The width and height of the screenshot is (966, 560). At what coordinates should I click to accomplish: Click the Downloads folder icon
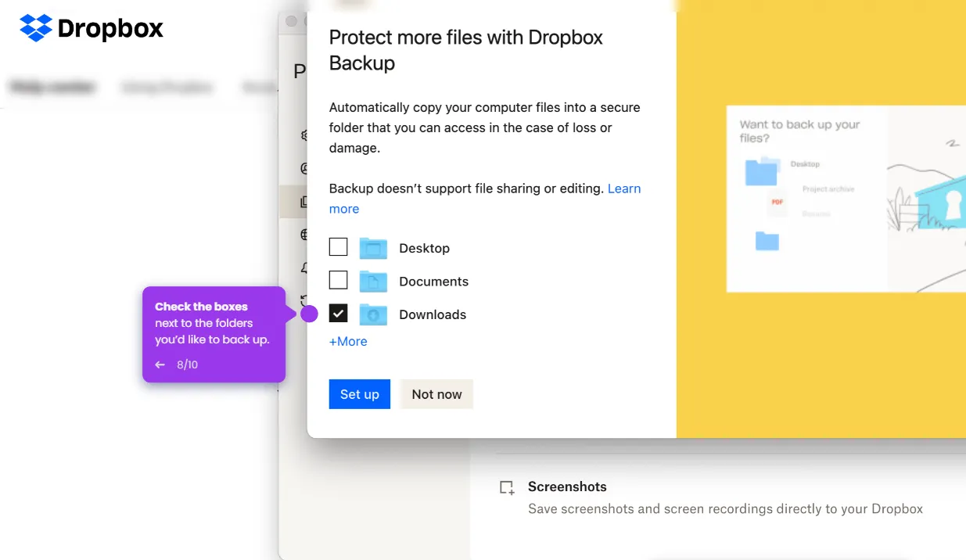pos(373,314)
